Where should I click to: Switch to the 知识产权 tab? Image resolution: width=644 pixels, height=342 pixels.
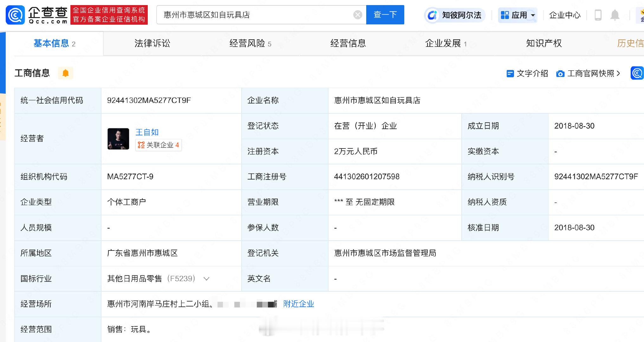(x=544, y=43)
